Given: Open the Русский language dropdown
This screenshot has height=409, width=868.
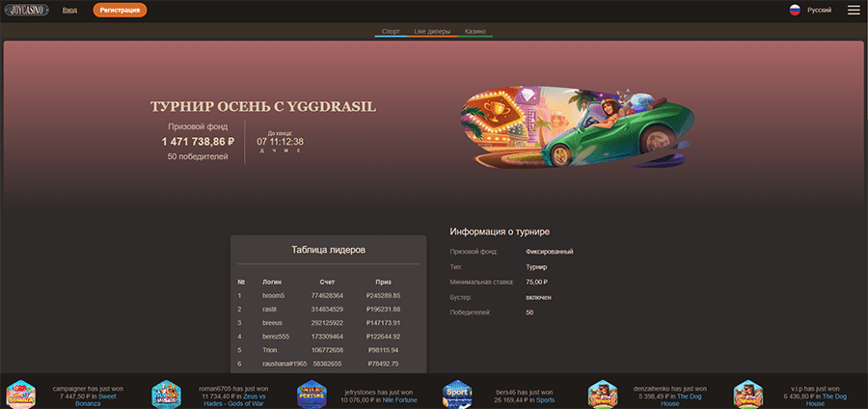Looking at the screenshot, I should [819, 10].
